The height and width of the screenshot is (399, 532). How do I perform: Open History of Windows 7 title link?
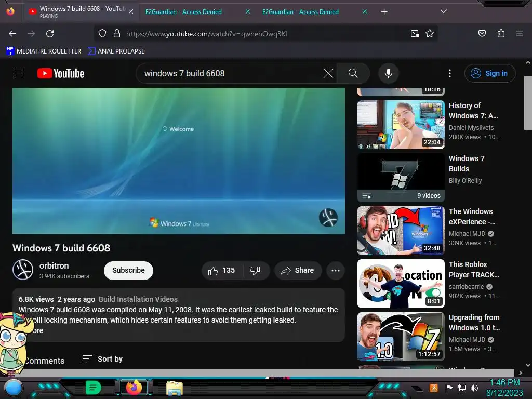(473, 111)
